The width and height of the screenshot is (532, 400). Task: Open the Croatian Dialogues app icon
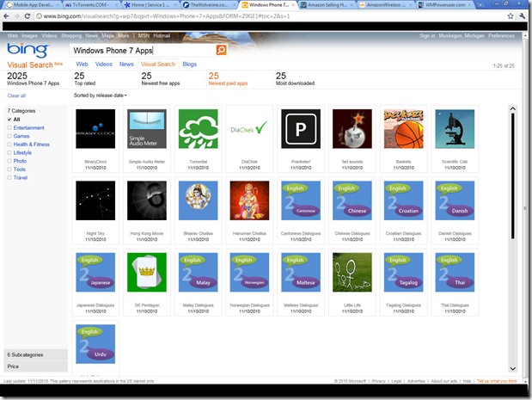point(403,200)
